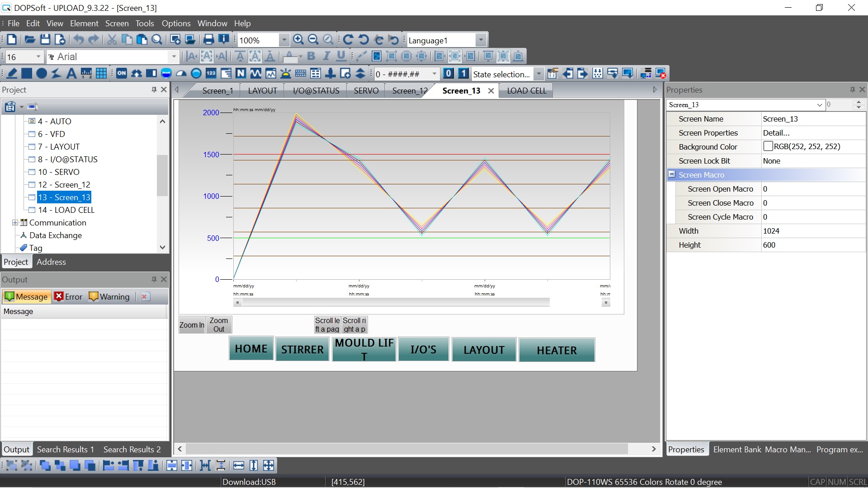
Task: Click the Background Color swatch
Action: [x=768, y=146]
